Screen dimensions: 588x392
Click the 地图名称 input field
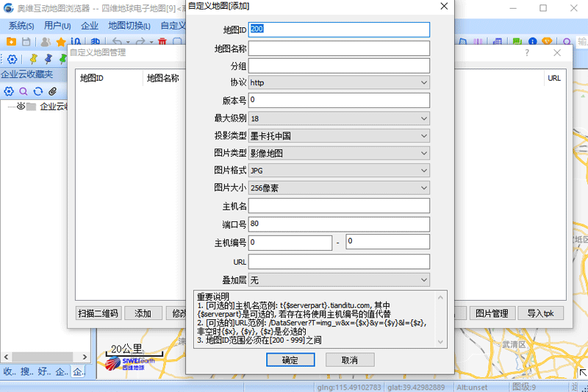(339, 48)
